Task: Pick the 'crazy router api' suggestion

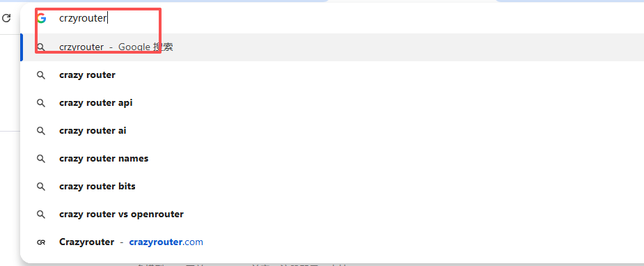Action: [332, 103]
